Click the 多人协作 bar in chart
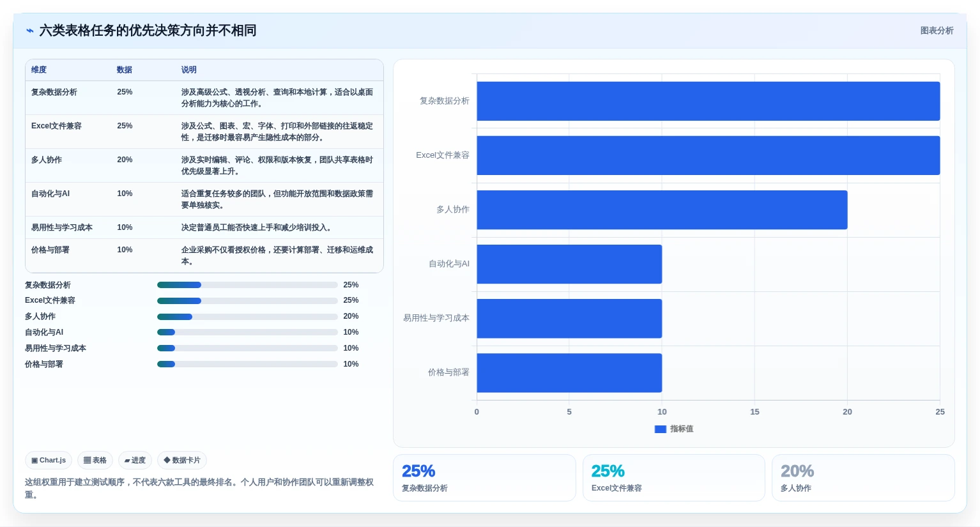This screenshot has width=980, height=527. [x=662, y=210]
